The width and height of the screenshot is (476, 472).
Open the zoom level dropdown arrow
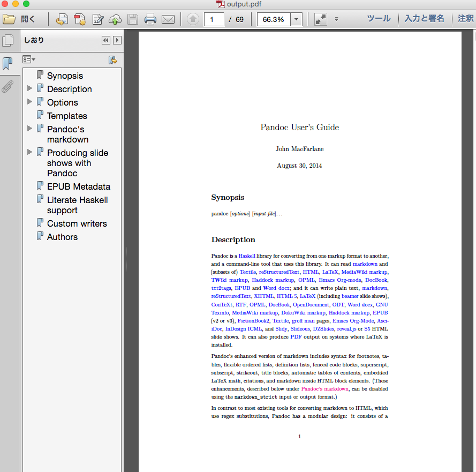coord(296,19)
